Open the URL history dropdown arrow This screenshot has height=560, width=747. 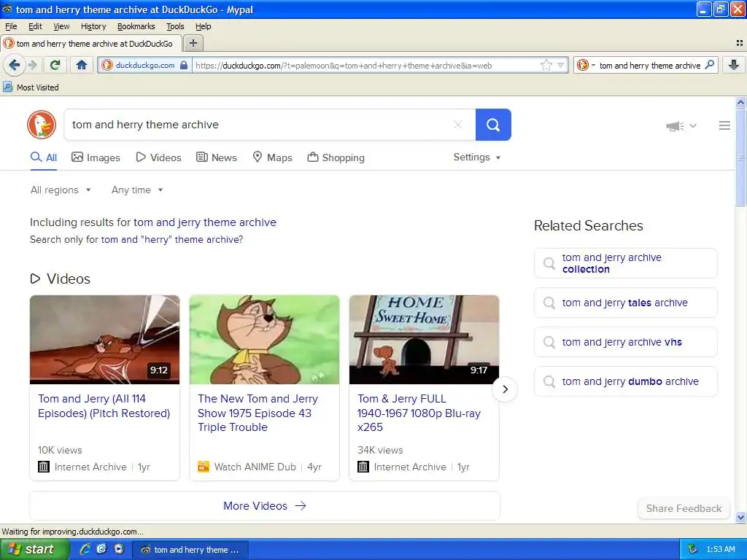coord(561,65)
